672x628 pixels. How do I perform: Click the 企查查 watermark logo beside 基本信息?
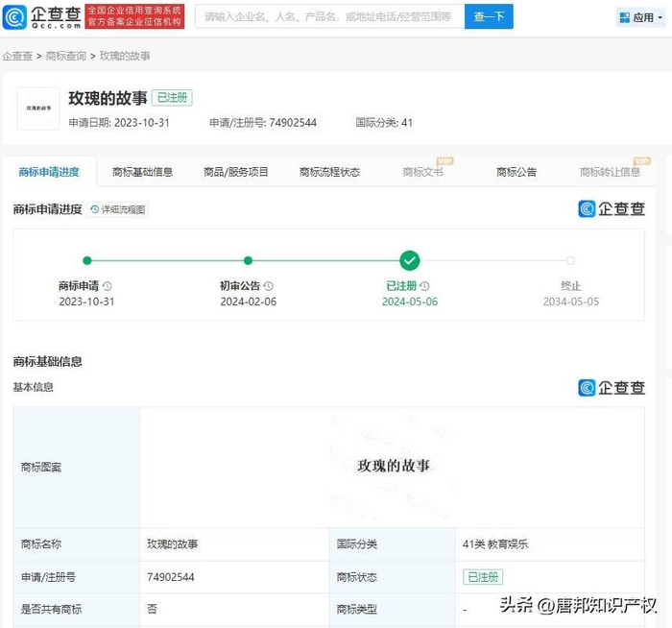coord(611,388)
